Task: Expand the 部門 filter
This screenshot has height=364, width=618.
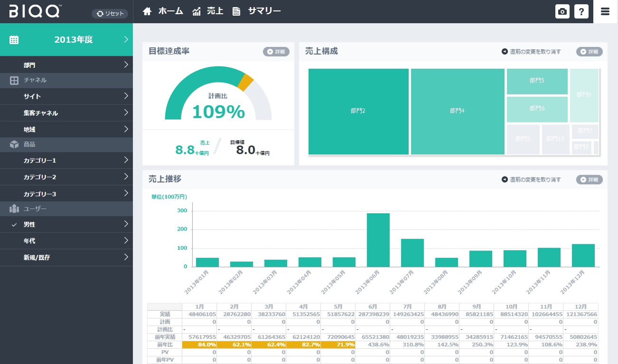Action: point(67,65)
